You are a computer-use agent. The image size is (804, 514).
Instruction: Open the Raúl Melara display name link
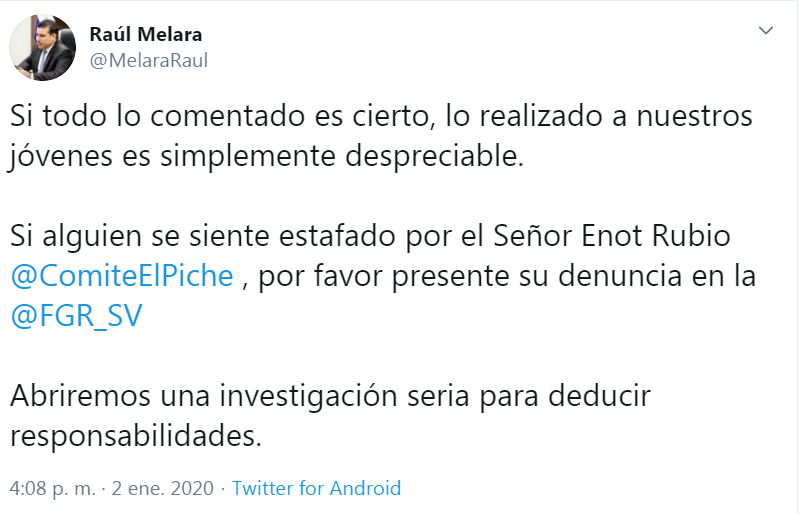tap(146, 35)
